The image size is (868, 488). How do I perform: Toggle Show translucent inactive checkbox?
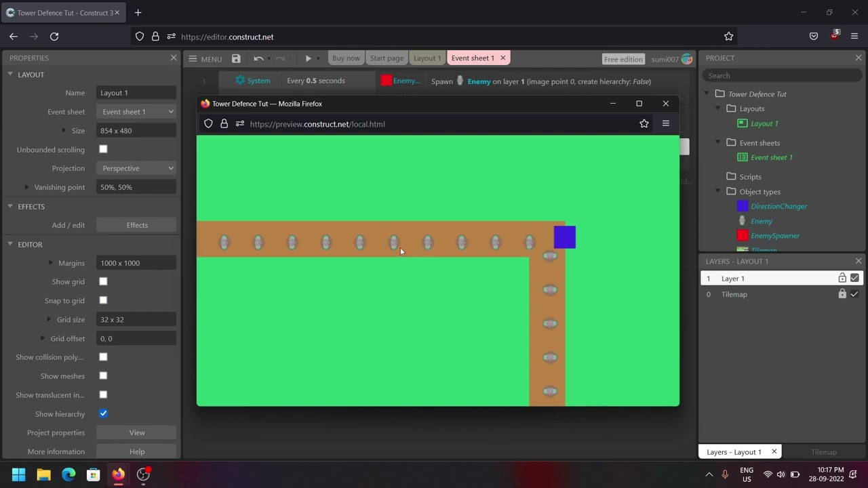(x=103, y=394)
